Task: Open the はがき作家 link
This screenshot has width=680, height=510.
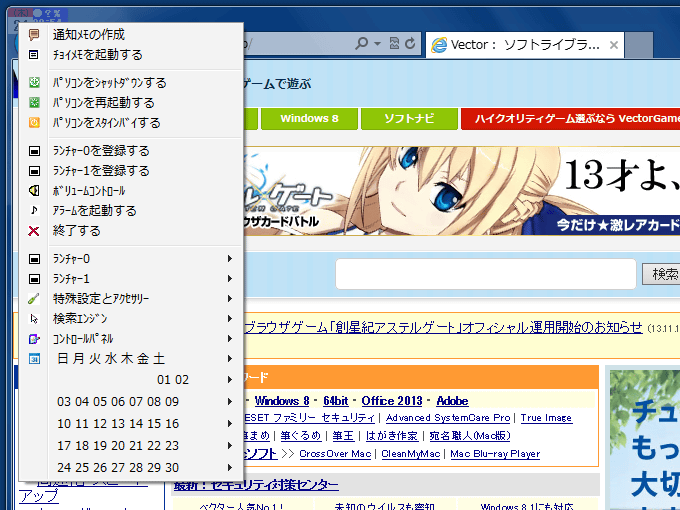Action: 392,436
